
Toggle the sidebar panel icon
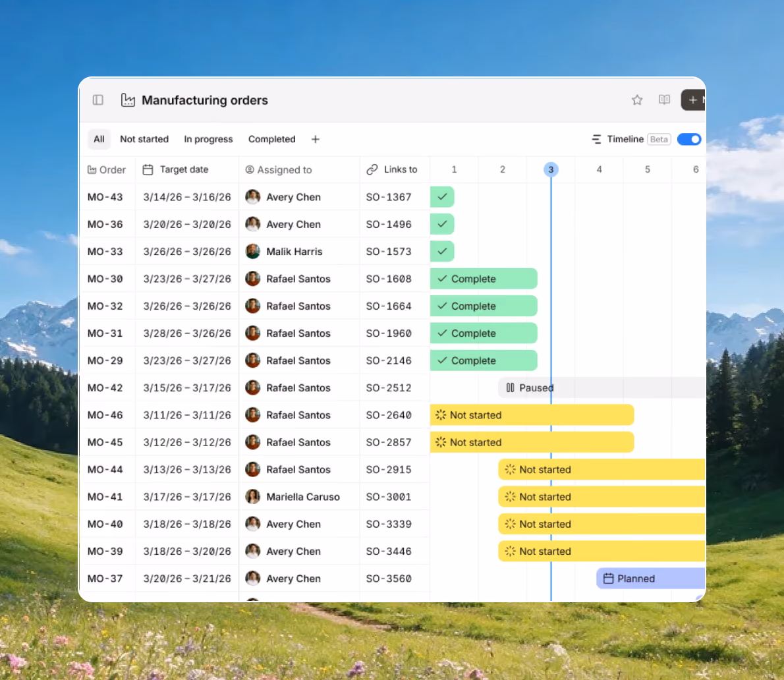click(x=98, y=100)
